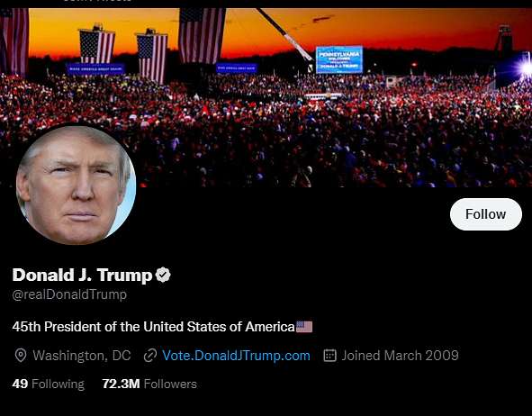Select the @realDonaldTrump handle text
532x416 pixels.
click(x=69, y=294)
